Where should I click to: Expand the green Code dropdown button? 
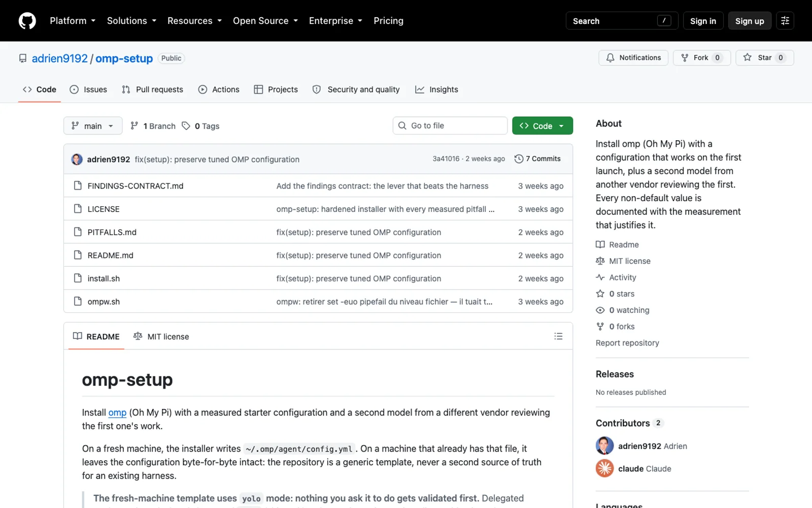543,126
